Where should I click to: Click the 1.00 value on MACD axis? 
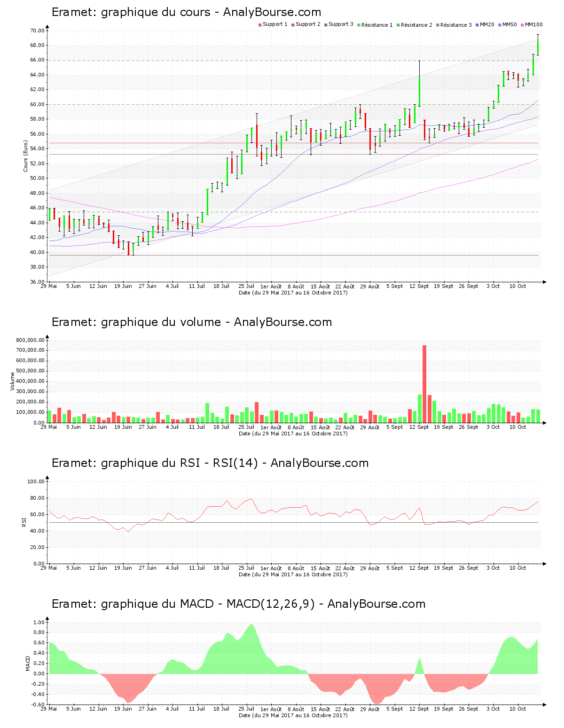(x=39, y=622)
